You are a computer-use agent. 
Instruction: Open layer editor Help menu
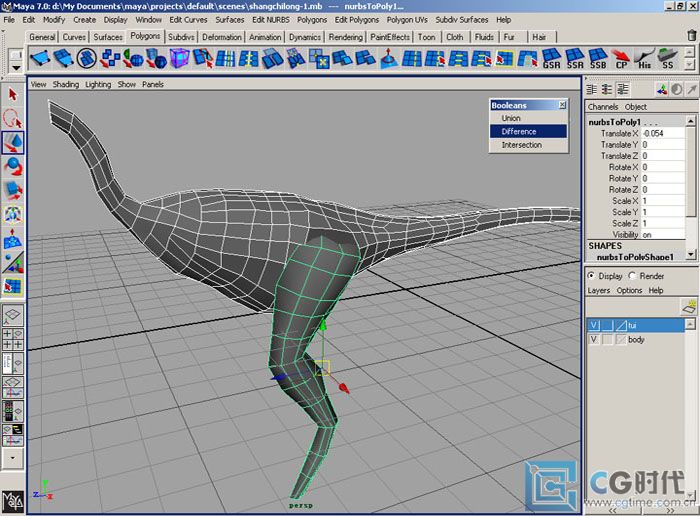tap(656, 290)
